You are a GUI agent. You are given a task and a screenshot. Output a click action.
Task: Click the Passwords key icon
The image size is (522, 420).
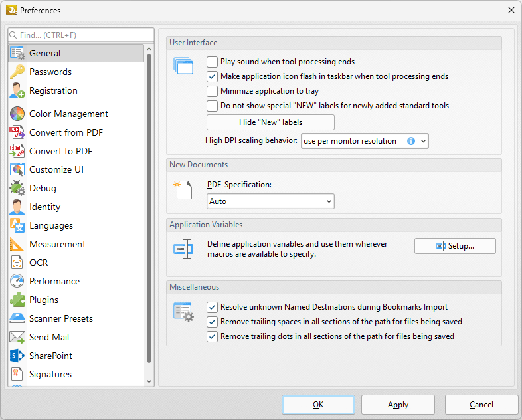pyautogui.click(x=17, y=72)
